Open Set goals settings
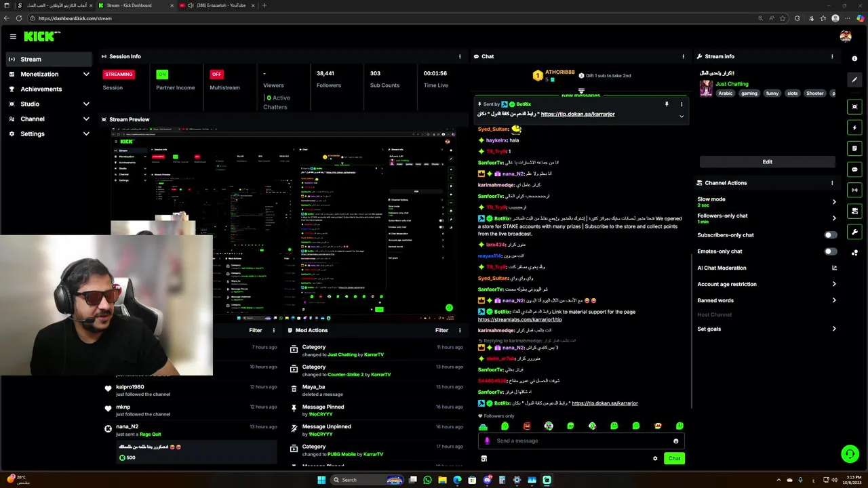This screenshot has width=868, height=488. tap(767, 329)
